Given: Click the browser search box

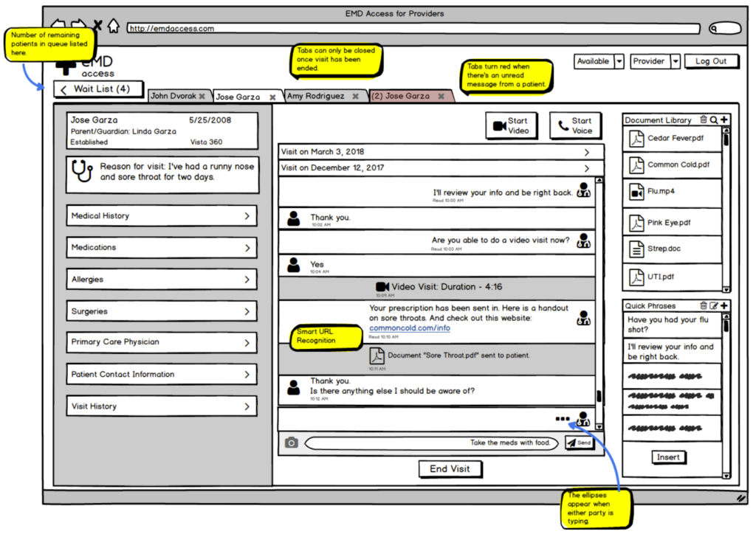Looking at the screenshot, I should [x=725, y=29].
